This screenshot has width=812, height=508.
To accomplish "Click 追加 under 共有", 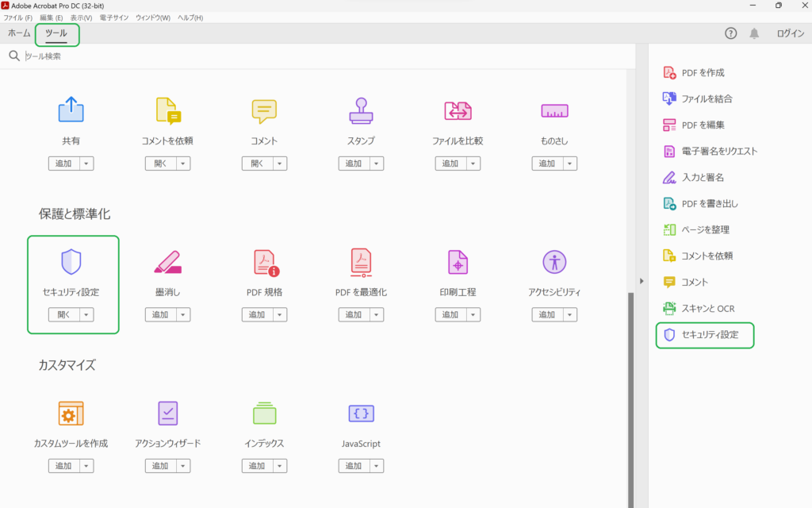I will 63,164.
